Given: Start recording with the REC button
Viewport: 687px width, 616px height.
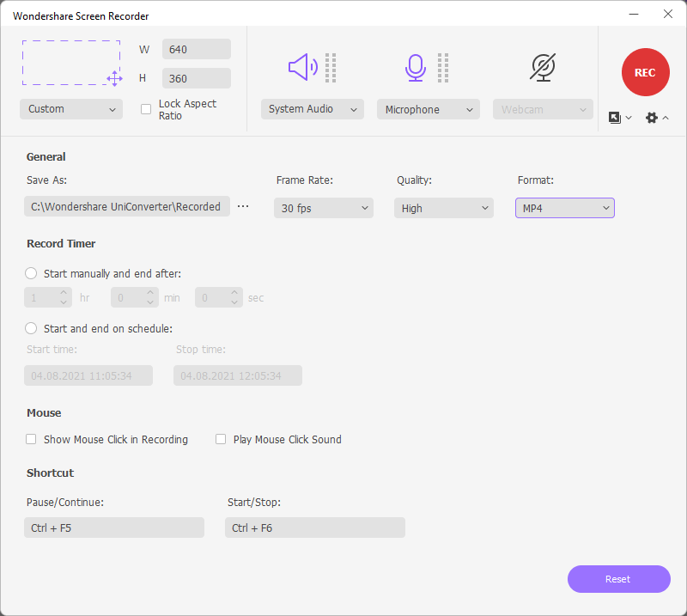Looking at the screenshot, I should (x=645, y=72).
